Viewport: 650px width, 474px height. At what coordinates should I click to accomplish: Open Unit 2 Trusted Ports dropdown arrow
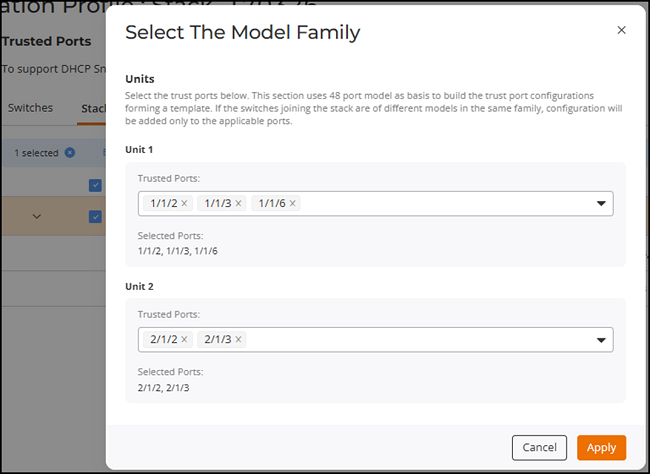point(601,340)
